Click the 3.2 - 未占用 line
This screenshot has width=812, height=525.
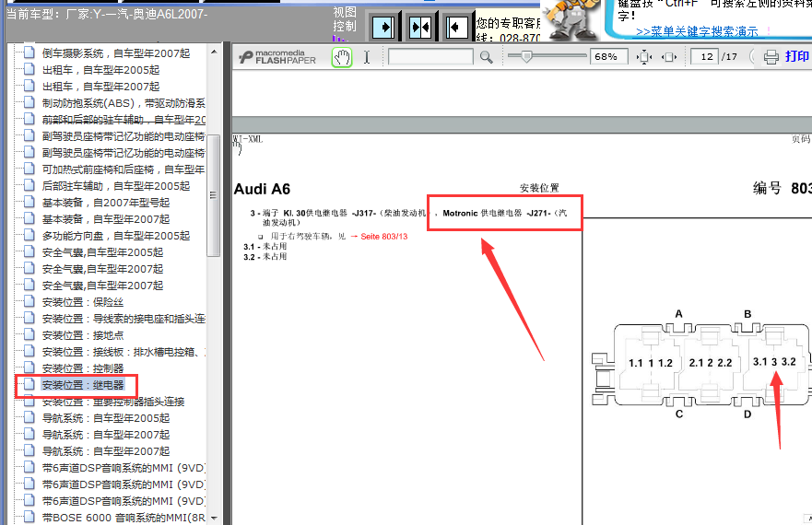(265, 257)
